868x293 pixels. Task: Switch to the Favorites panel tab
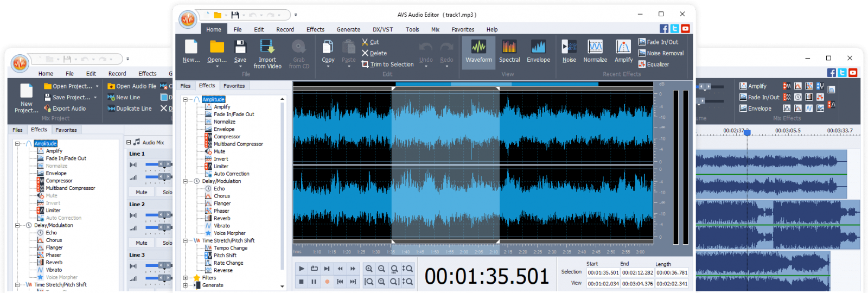[234, 86]
